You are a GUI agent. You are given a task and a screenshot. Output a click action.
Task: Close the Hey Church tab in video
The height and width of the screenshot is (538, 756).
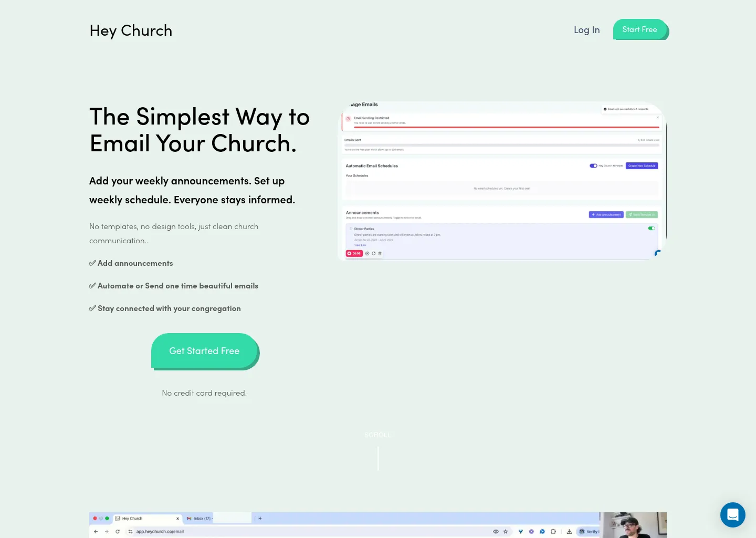pyautogui.click(x=177, y=519)
